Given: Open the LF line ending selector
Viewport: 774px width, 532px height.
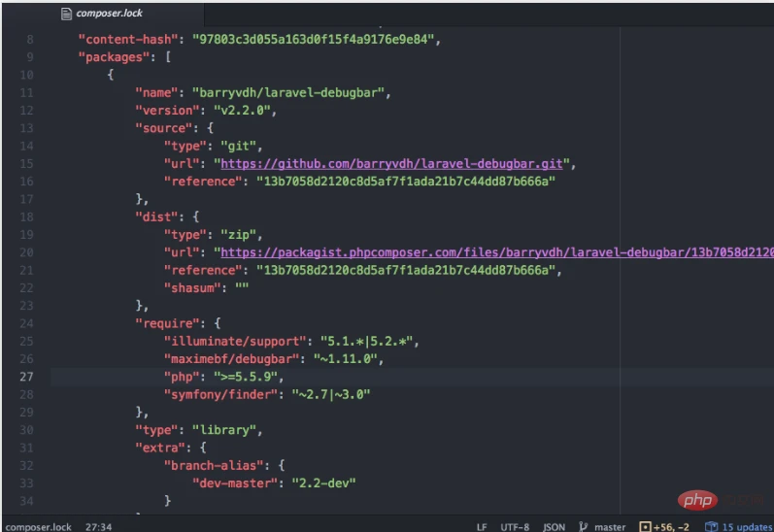Looking at the screenshot, I should (x=482, y=526).
